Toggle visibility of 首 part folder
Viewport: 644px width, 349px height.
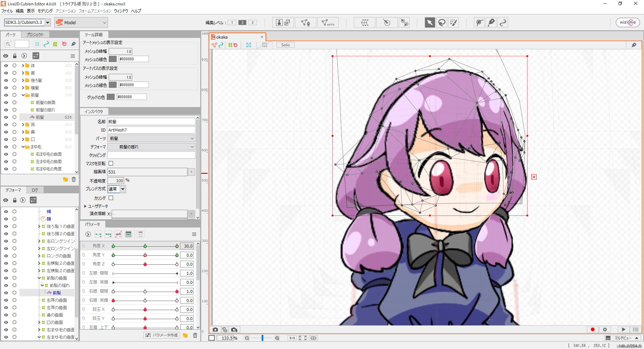coord(6,73)
